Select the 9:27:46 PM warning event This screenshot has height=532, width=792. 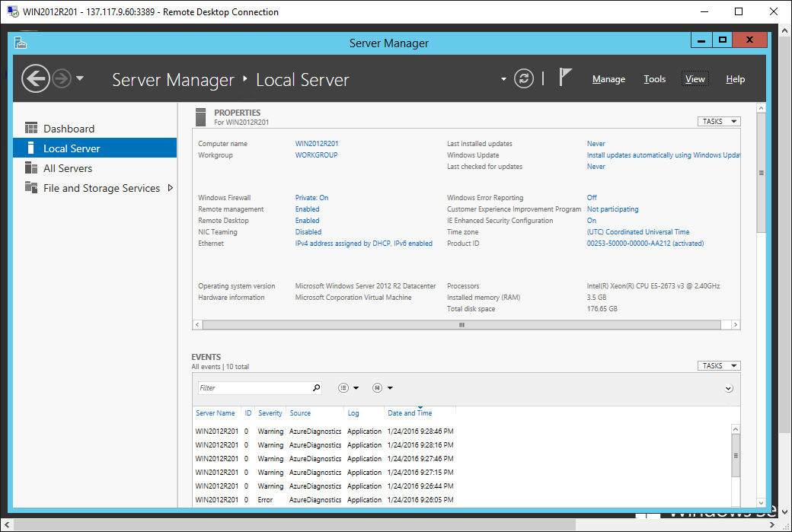324,459
